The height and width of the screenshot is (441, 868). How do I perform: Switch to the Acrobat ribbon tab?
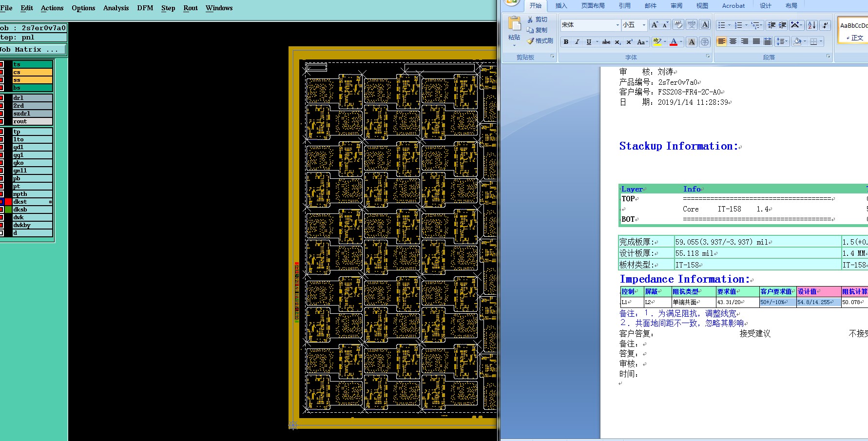(x=733, y=6)
